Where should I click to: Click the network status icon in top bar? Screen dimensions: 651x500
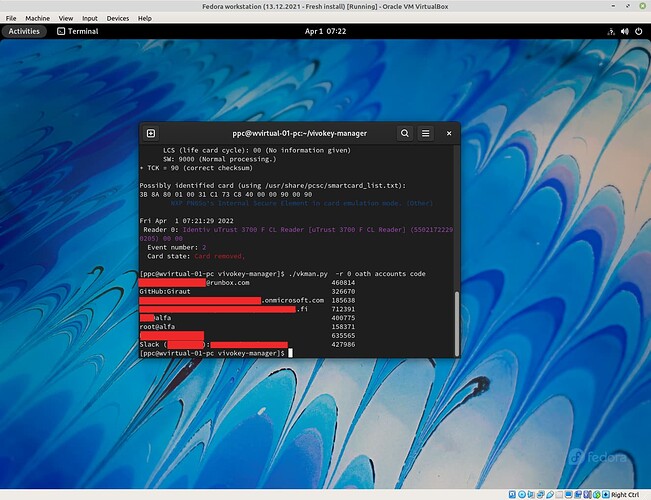click(x=611, y=32)
